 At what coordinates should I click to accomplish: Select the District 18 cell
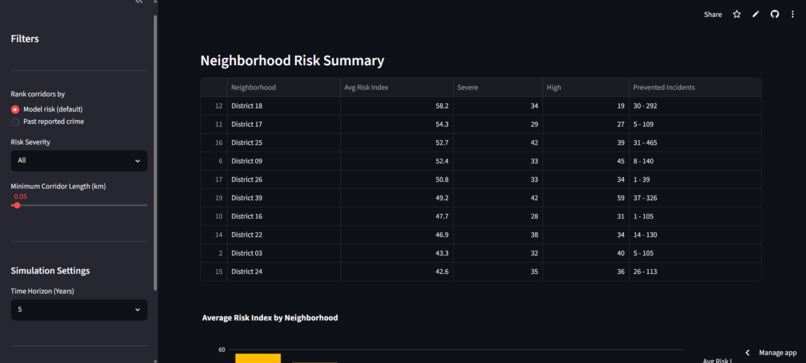(x=284, y=106)
